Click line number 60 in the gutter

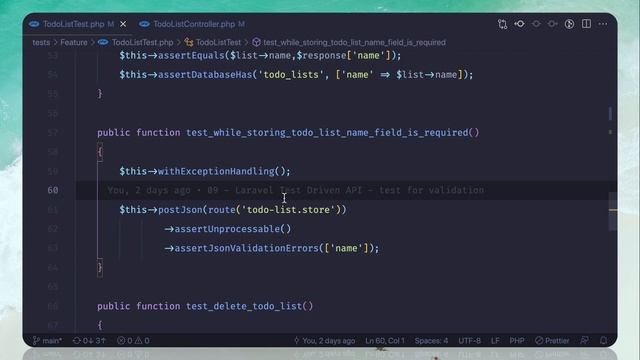coord(53,190)
